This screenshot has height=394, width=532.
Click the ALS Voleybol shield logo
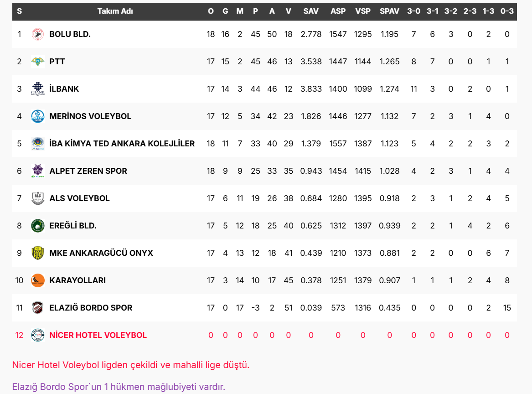tap(38, 198)
